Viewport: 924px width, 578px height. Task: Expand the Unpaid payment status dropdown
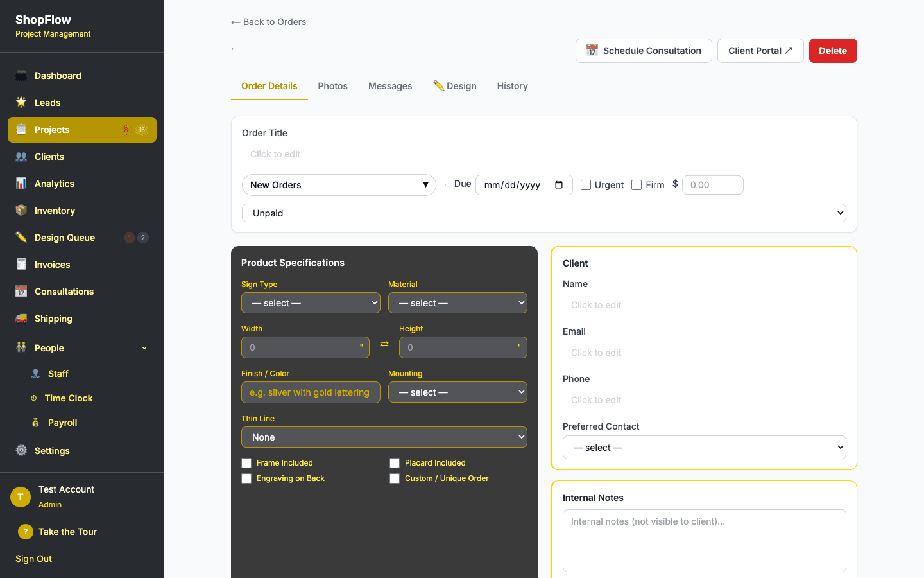click(x=543, y=213)
